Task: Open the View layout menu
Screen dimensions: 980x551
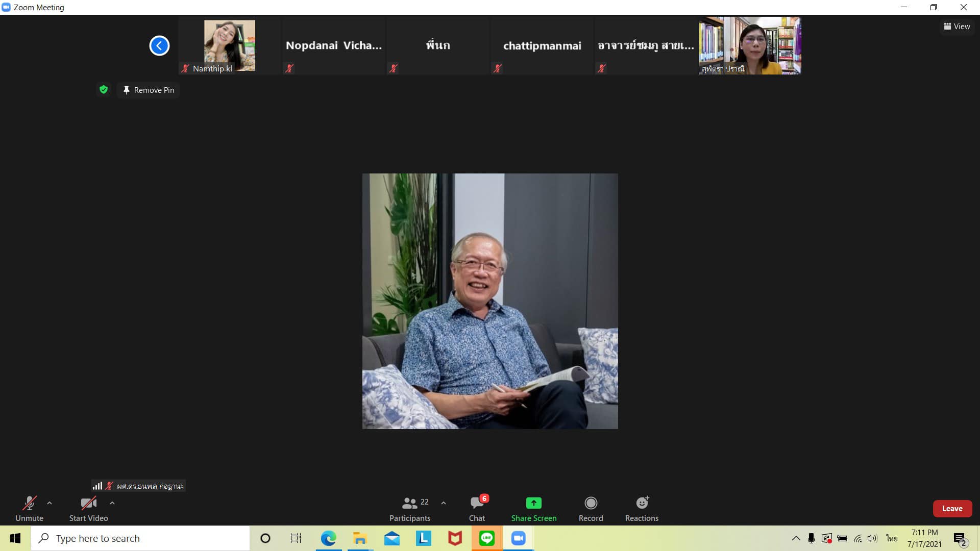Action: pos(957,27)
